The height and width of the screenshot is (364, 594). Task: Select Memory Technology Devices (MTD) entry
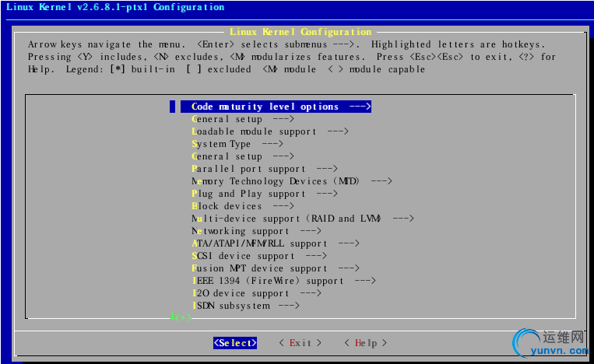tap(292, 181)
